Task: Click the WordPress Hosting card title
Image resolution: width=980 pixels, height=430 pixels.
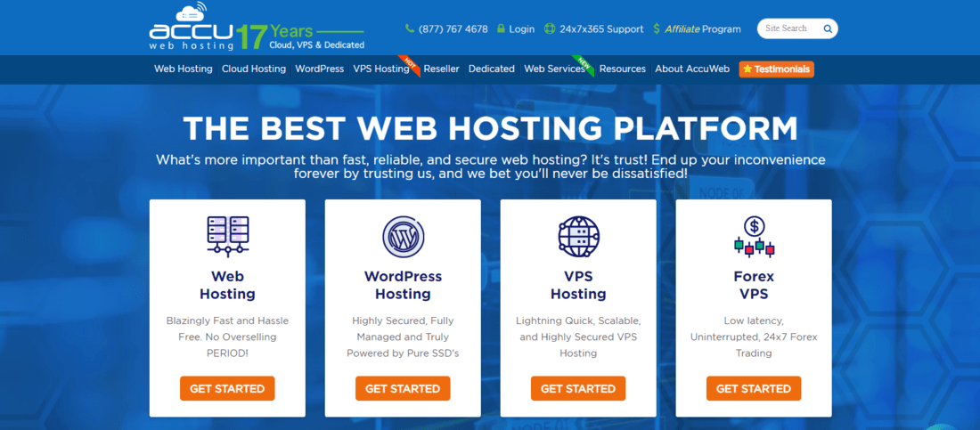Action: 403,285
